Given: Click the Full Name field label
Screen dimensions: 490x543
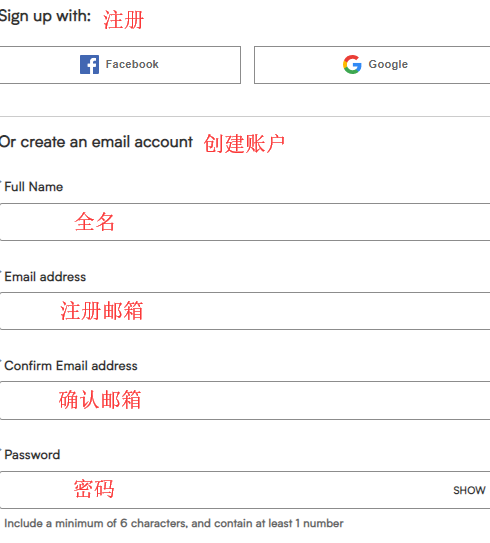Looking at the screenshot, I should pyautogui.click(x=34, y=187).
